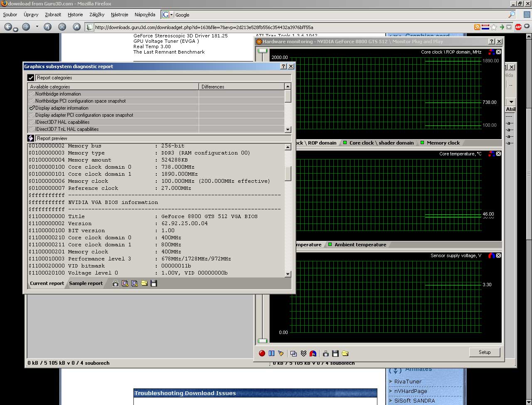Click help '?' button in diagnostic report title bar
Viewport: 532px width, 405px height.
(284, 66)
